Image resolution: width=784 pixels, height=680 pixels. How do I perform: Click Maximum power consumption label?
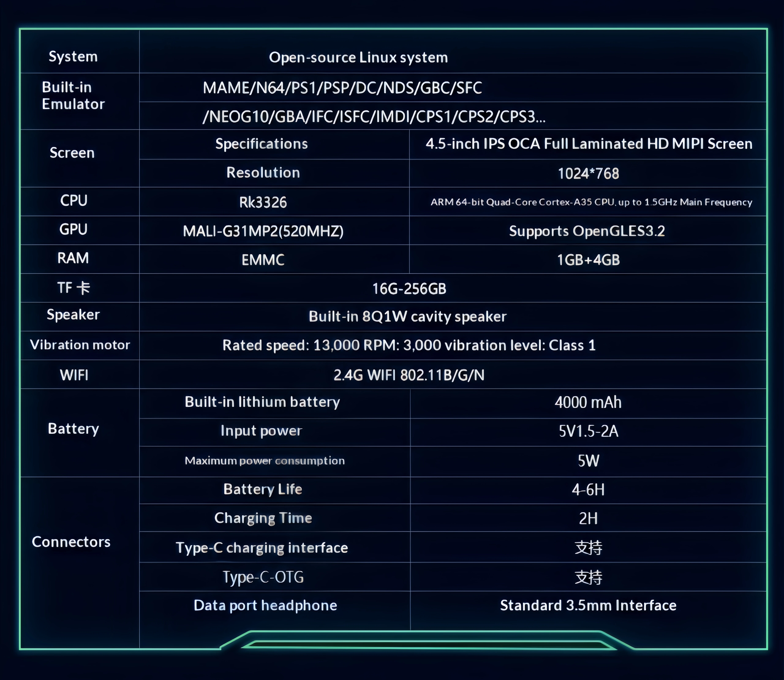(x=265, y=461)
